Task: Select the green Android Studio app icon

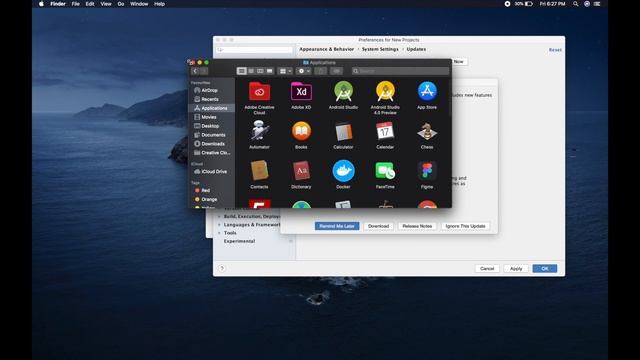Action: [343, 91]
